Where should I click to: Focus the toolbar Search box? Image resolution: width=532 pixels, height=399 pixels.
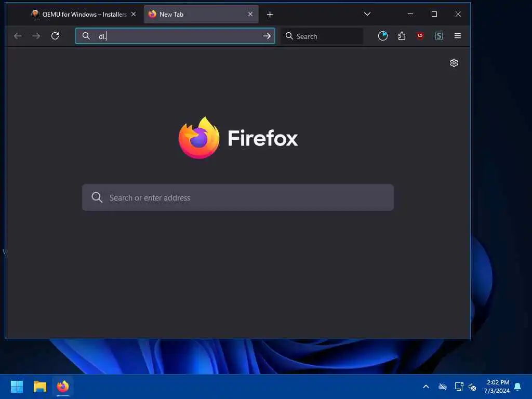pyautogui.click(x=322, y=36)
